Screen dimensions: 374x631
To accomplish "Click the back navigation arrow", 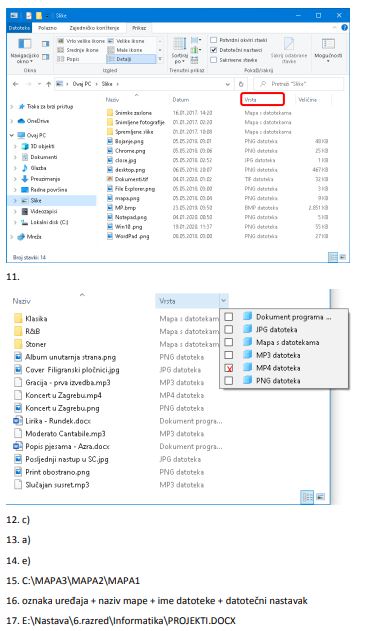I will click(x=16, y=84).
